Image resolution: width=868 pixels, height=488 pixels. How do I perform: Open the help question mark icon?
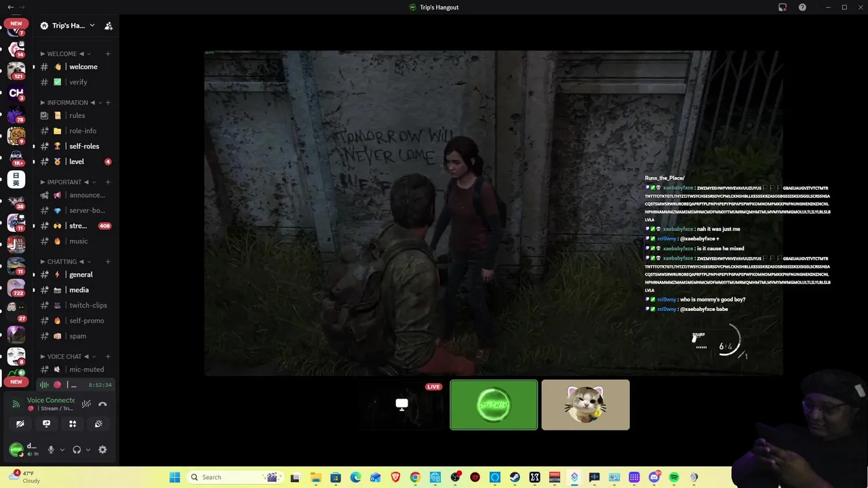point(802,7)
